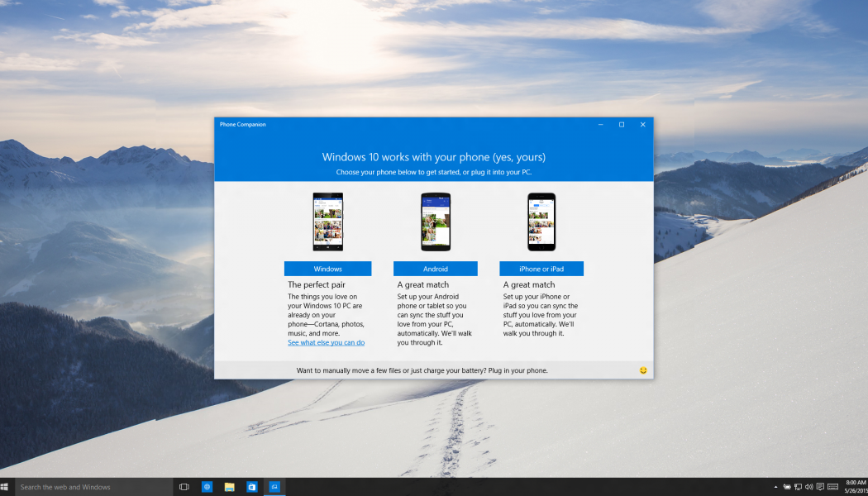
Task: Open the clock and date flyout
Action: pyautogui.click(x=854, y=487)
